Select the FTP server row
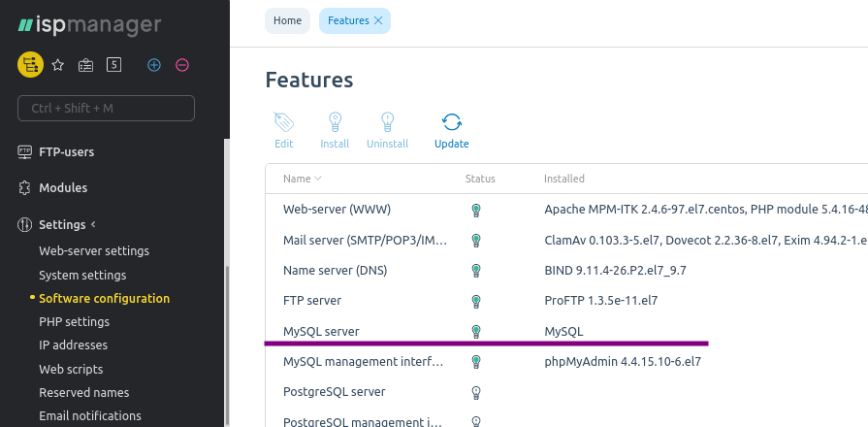 click(566, 301)
